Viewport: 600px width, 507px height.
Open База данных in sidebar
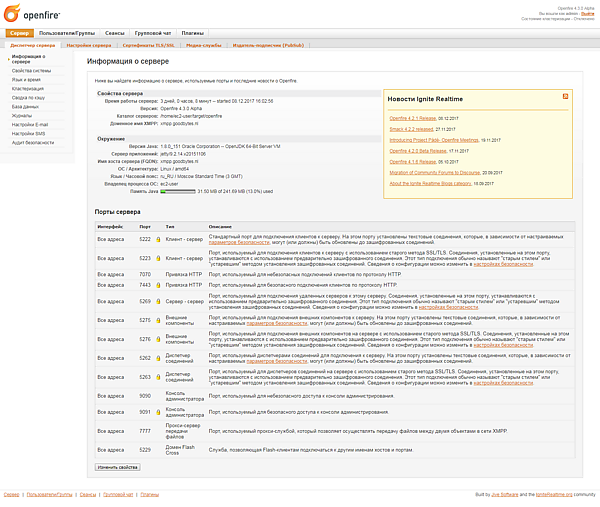tap(25, 107)
